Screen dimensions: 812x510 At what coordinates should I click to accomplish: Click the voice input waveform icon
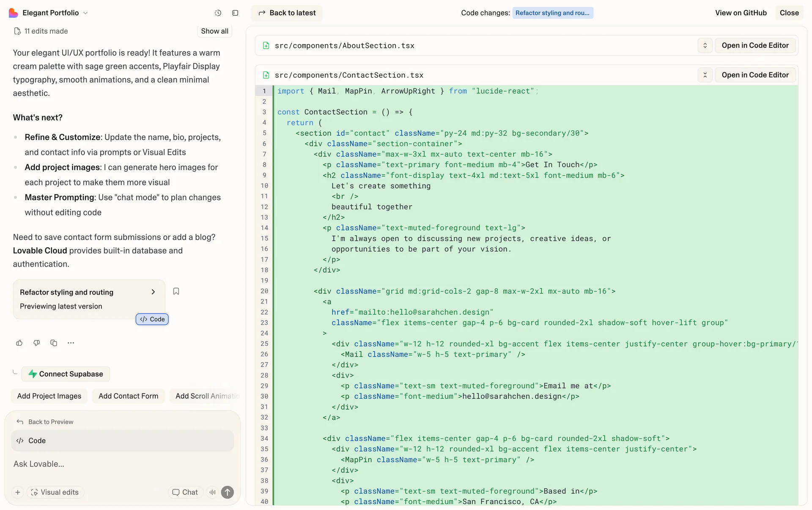click(212, 492)
